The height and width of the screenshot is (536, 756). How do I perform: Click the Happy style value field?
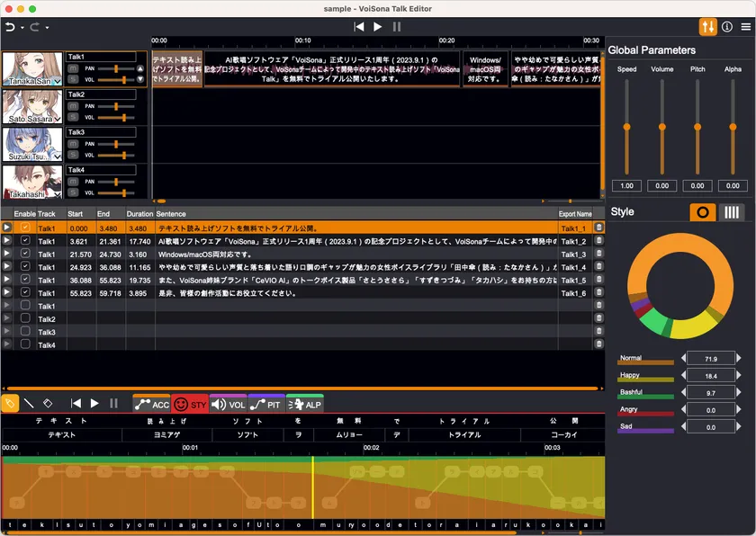coord(710,375)
